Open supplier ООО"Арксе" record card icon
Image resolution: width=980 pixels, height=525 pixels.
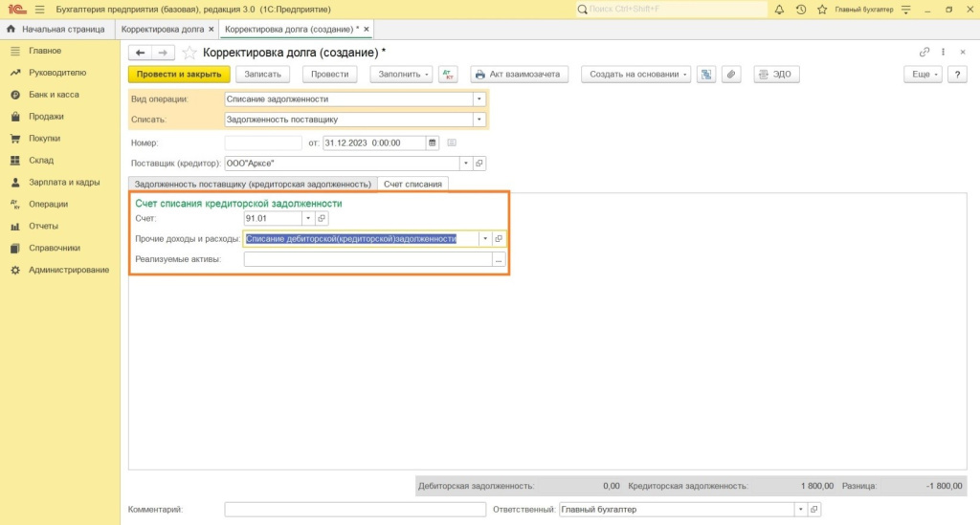[x=479, y=164]
